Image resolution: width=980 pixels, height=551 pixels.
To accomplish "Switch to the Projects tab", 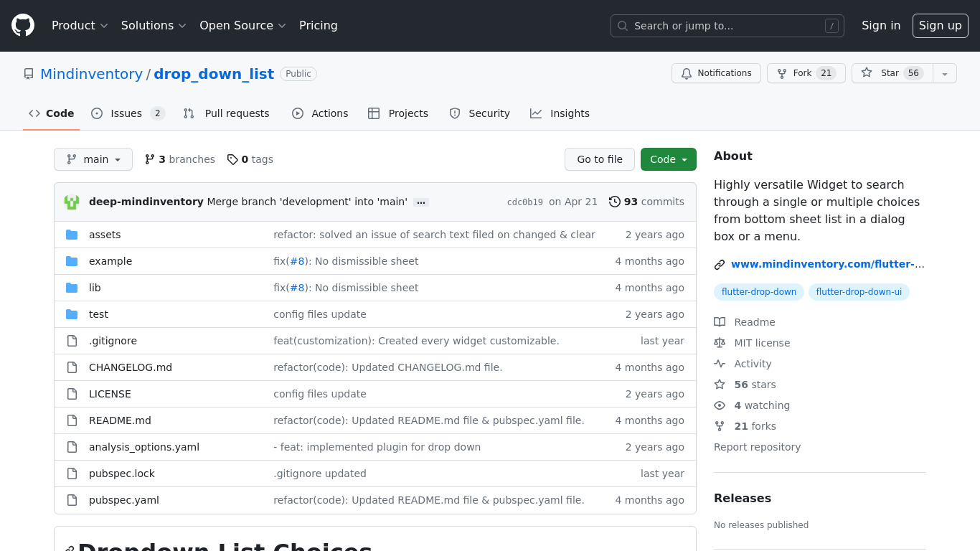I will click(398, 113).
